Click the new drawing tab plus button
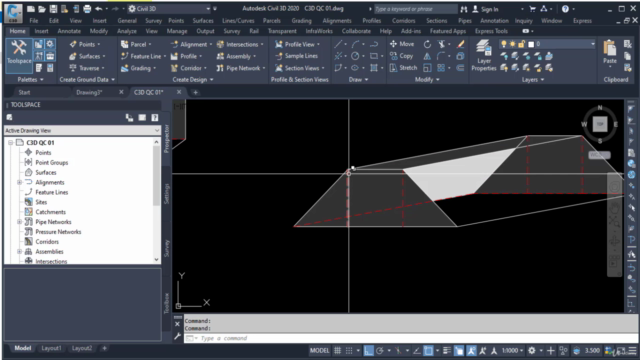The height and width of the screenshot is (360, 640). (195, 93)
